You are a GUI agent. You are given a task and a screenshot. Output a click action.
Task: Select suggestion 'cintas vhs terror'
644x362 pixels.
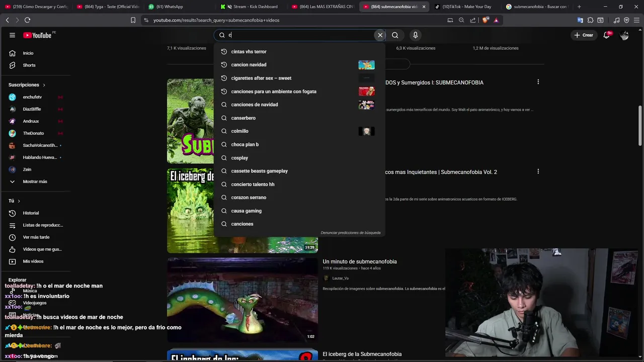pyautogui.click(x=299, y=52)
